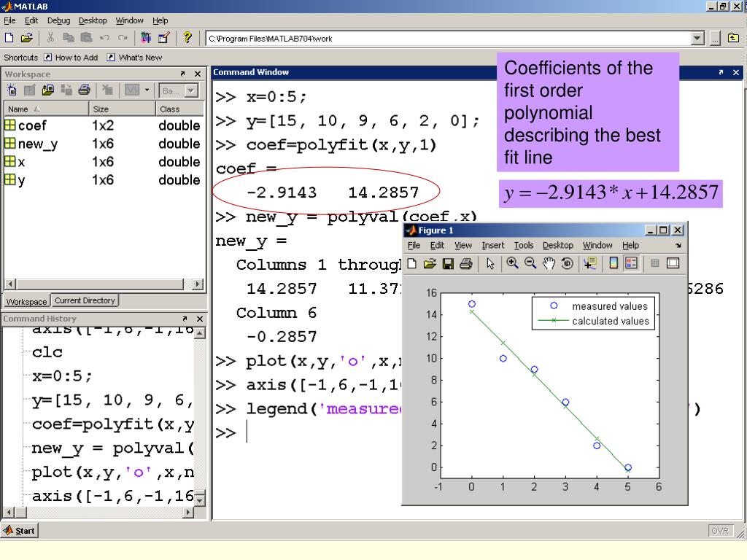The width and height of the screenshot is (747, 560).
Task: Toggle the Insert Colorbar button
Action: pos(614,263)
